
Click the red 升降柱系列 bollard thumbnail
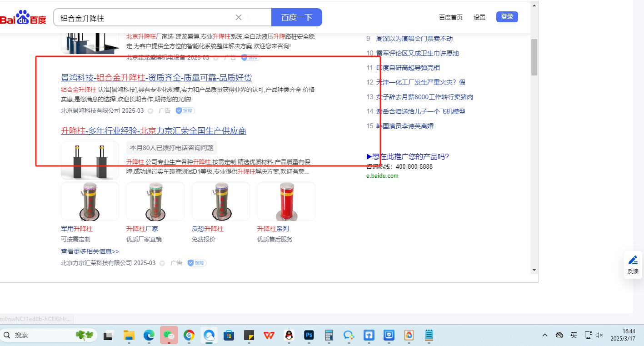[286, 201]
